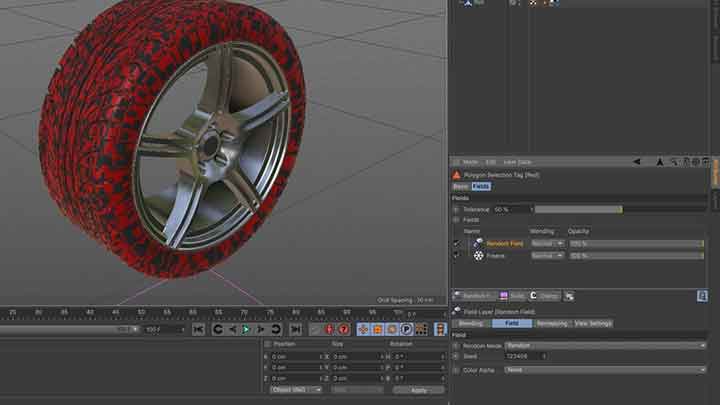
Task: Toggle the Freeze layer enable checkmark
Action: pos(456,256)
